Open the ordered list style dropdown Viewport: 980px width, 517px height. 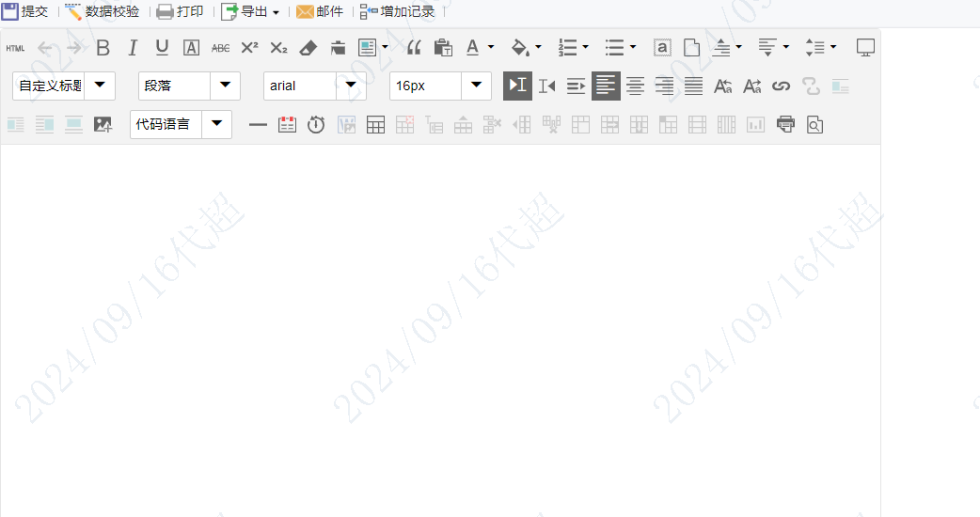(x=586, y=47)
